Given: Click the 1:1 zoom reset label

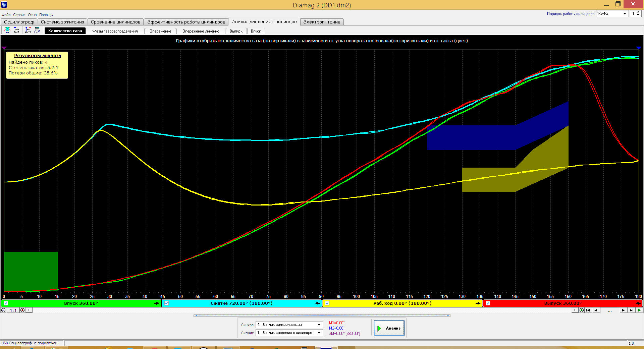Looking at the screenshot, I should (13, 310).
